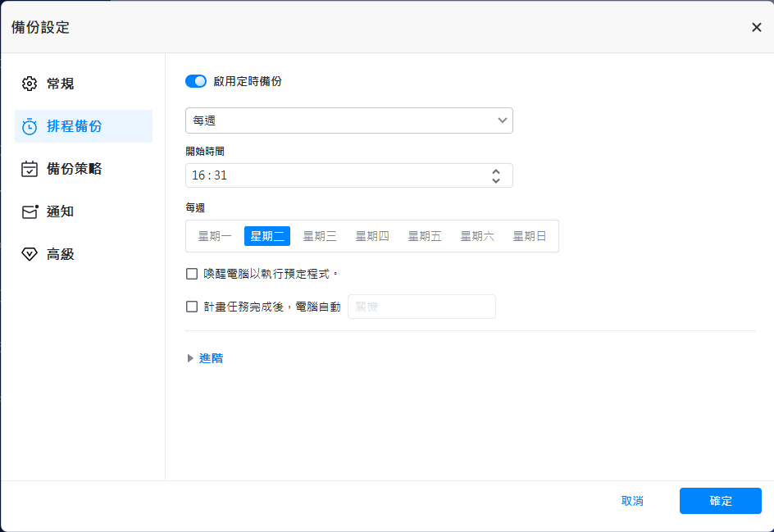The image size is (774, 532).
Task: Increase the start time with up arrow
Action: (x=496, y=171)
